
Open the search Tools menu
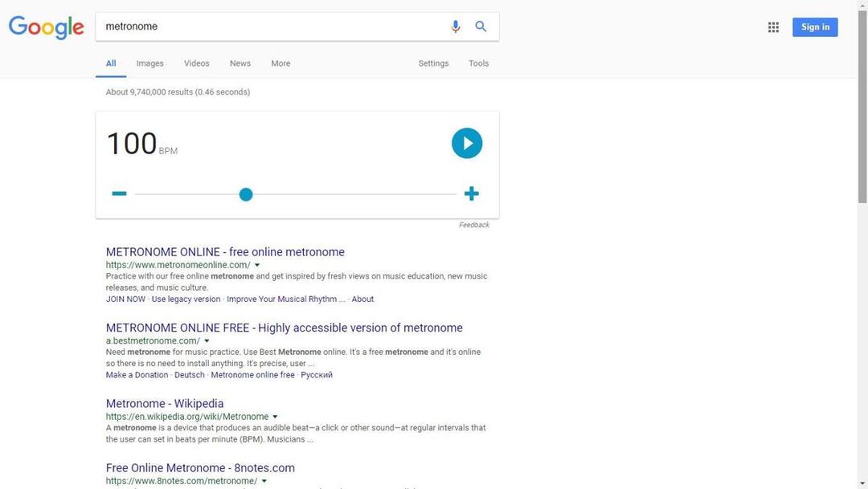(x=478, y=63)
